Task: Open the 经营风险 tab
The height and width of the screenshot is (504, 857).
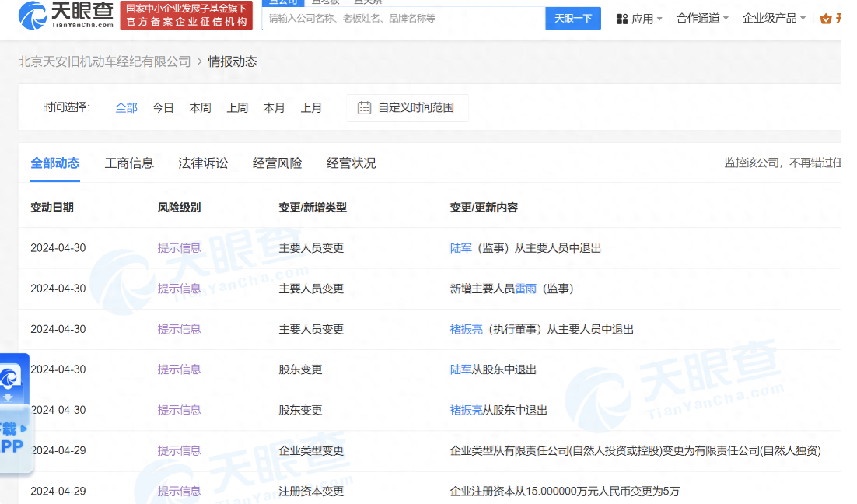Action: click(277, 163)
